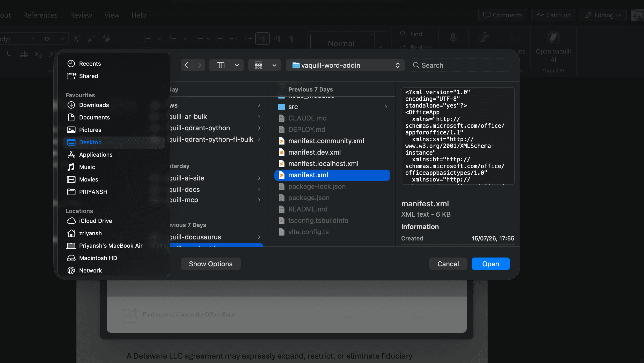Open Help tab in Word
644x363 pixels.
tap(139, 15)
